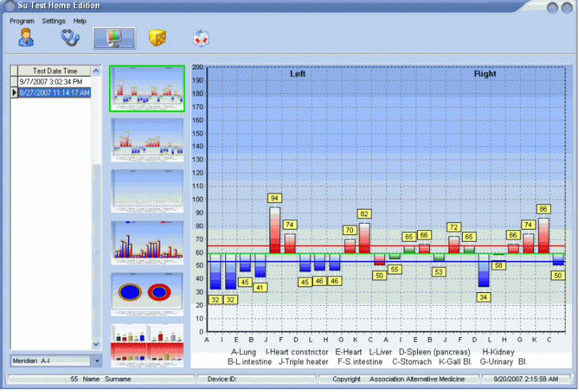This screenshot has height=392, width=579.
Task: Click the stethoscope test icon
Action: (x=70, y=38)
